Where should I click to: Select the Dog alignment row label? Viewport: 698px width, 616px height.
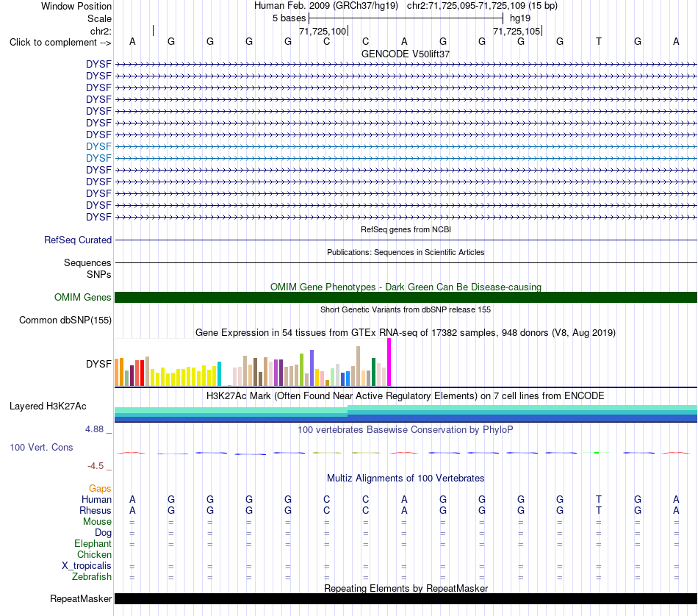(x=103, y=533)
